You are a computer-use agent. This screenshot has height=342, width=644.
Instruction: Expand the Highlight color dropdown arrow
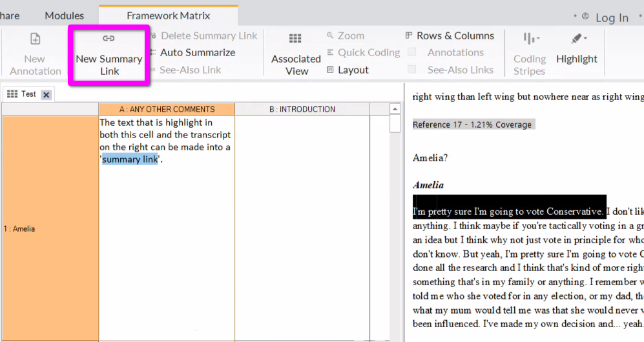point(586,39)
